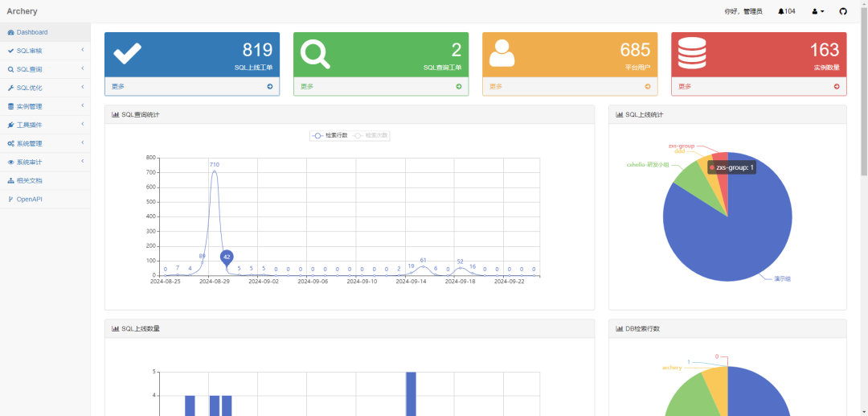Click the 42 data marker on the line chart
Viewport: 868px width, 416px height.
point(227,257)
